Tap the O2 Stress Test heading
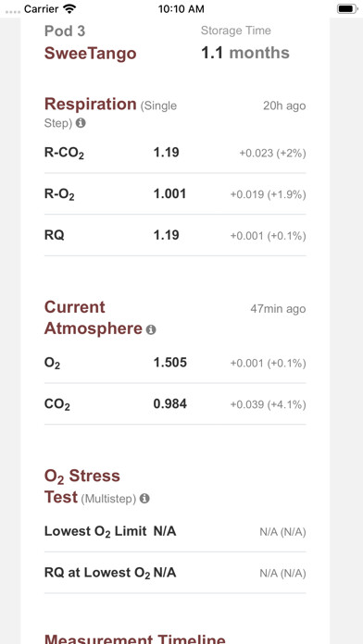Image resolution: width=363 pixels, height=644 pixels. click(x=82, y=487)
